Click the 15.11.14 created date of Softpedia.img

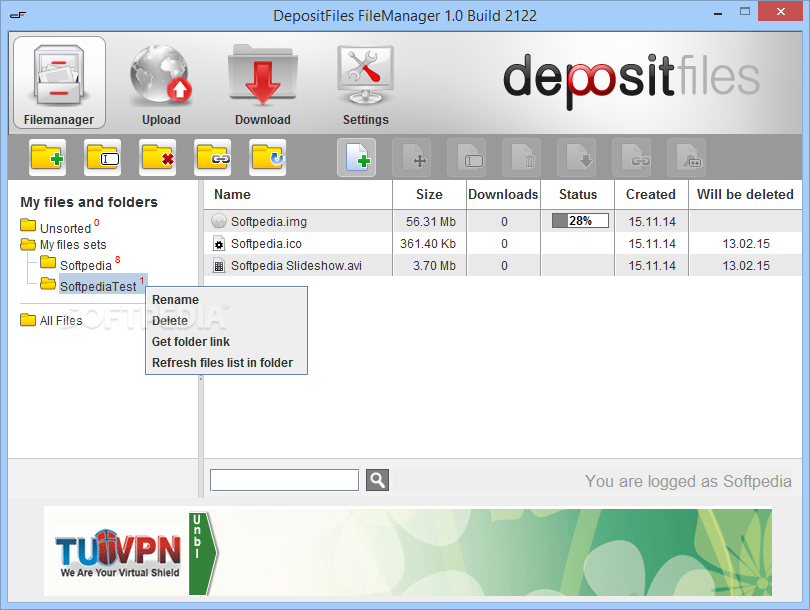click(x=652, y=222)
